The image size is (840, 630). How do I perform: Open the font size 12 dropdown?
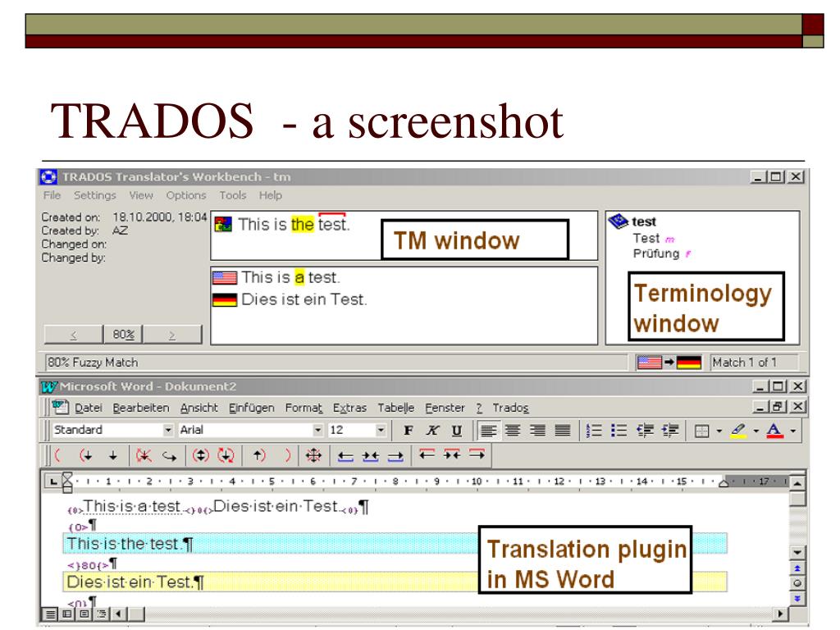point(381,430)
